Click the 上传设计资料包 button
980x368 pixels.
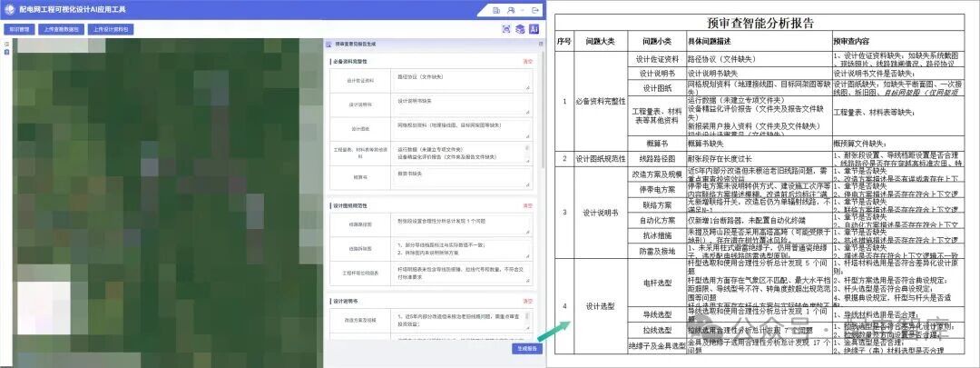(x=111, y=29)
